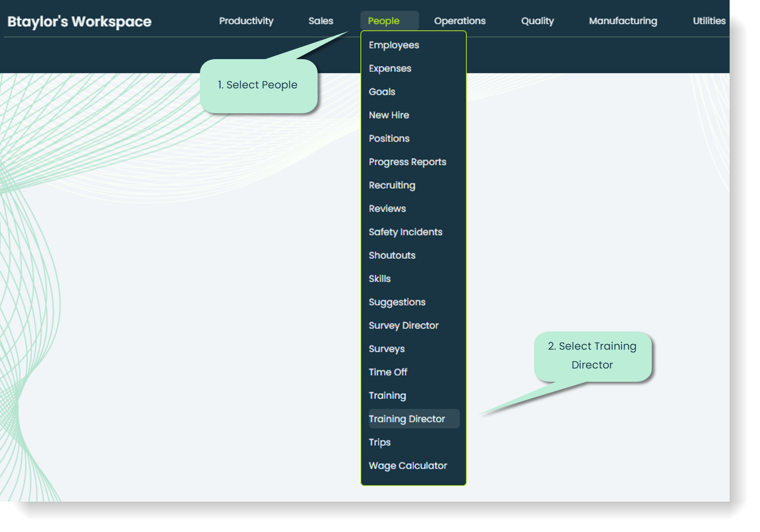Select New Hire from the menu

(389, 115)
